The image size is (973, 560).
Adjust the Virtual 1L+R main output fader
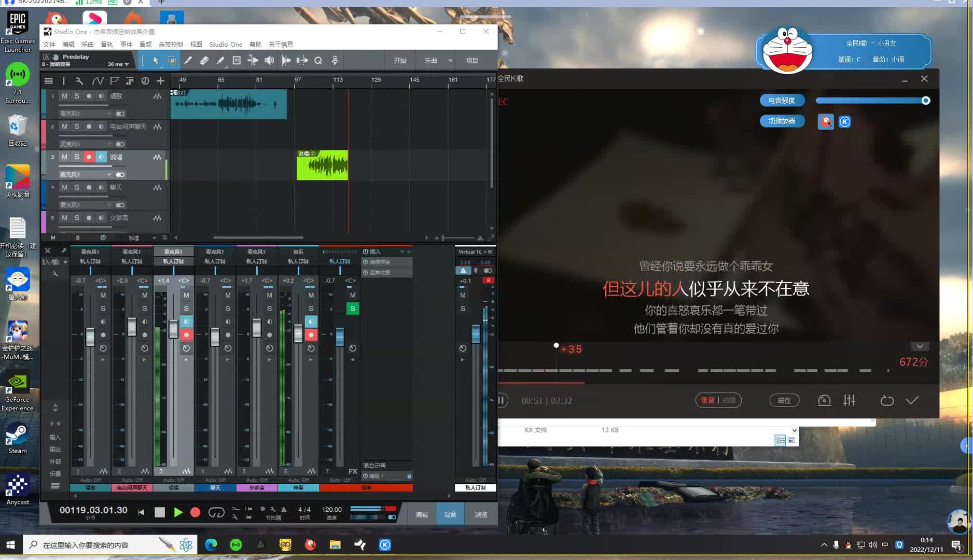coord(476,333)
